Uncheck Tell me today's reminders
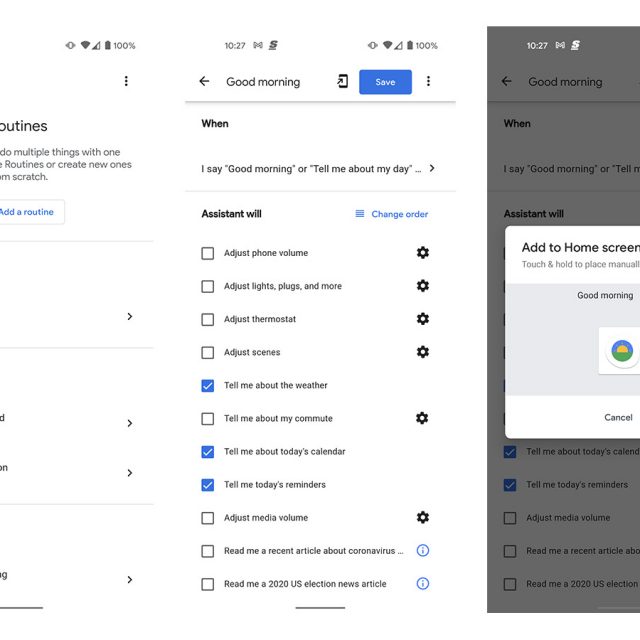Viewport: 640px width, 640px height. (x=208, y=484)
